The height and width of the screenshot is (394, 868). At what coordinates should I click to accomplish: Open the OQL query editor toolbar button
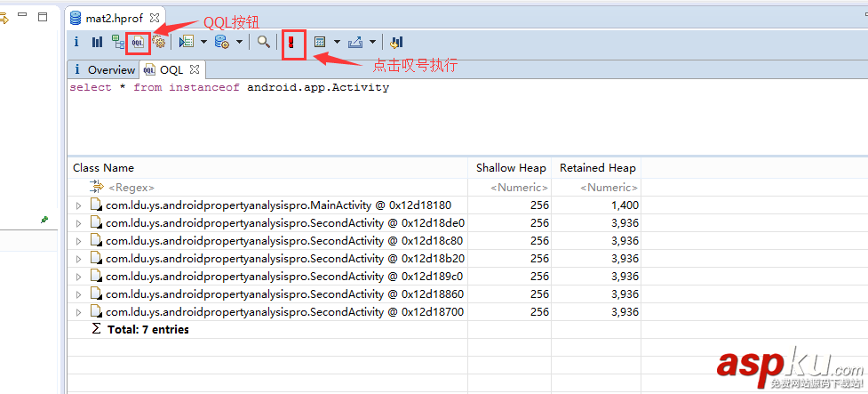point(138,42)
